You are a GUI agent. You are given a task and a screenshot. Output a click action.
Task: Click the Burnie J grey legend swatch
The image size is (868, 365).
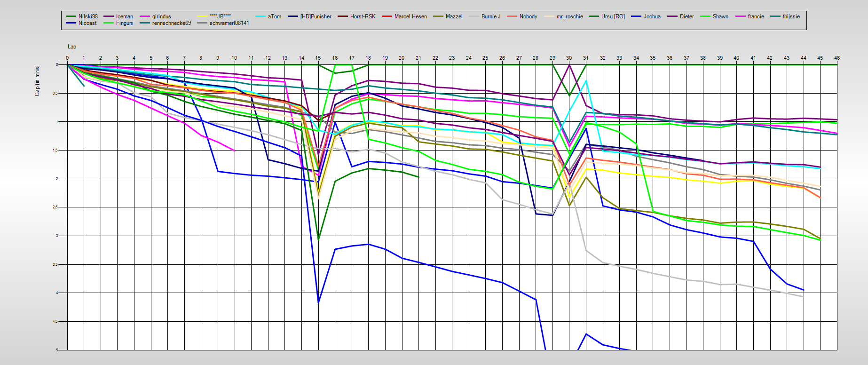474,16
